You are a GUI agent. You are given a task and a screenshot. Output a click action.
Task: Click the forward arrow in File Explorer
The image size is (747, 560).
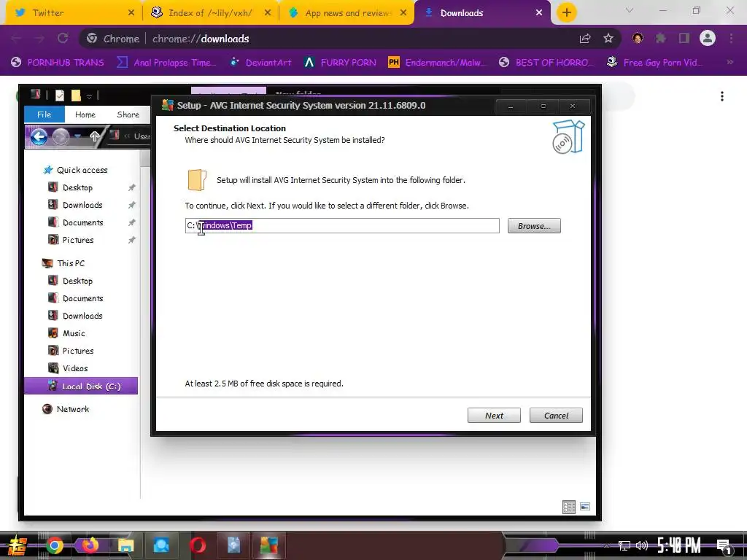61,137
